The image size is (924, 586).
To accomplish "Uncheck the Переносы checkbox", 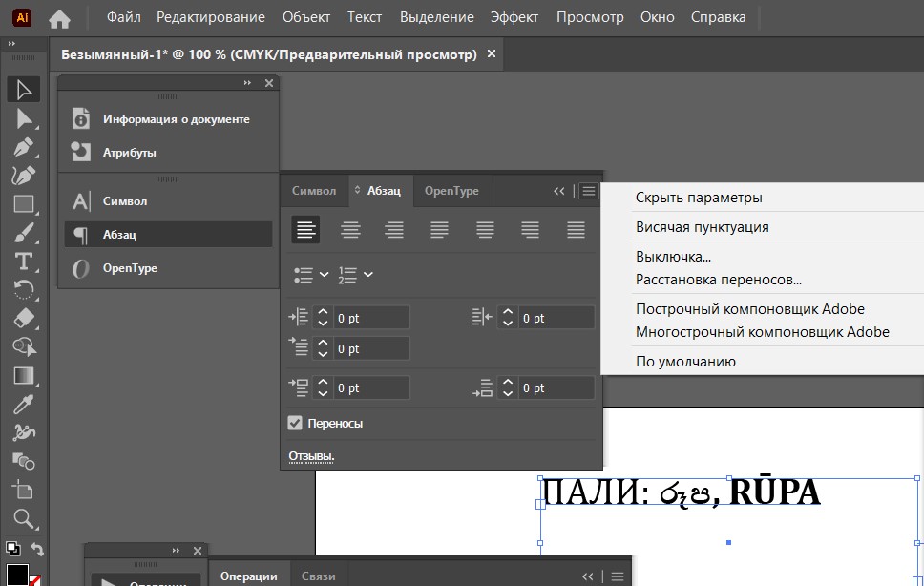I will [x=296, y=423].
